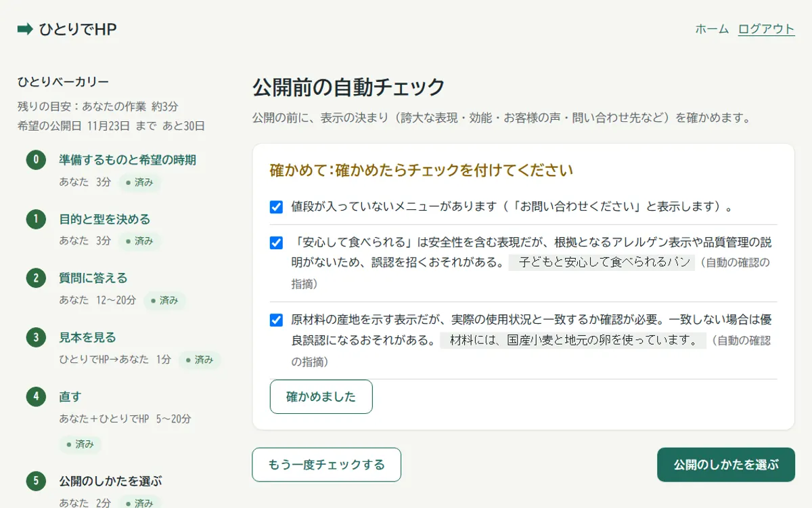Click step number 1 circle
The height and width of the screenshot is (508, 812).
tap(36, 219)
